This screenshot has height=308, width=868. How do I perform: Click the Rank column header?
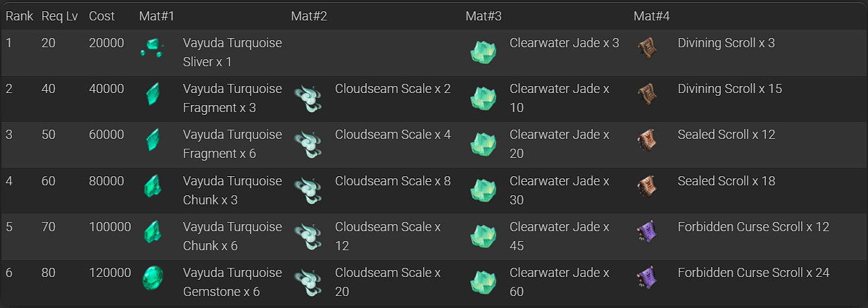(19, 16)
